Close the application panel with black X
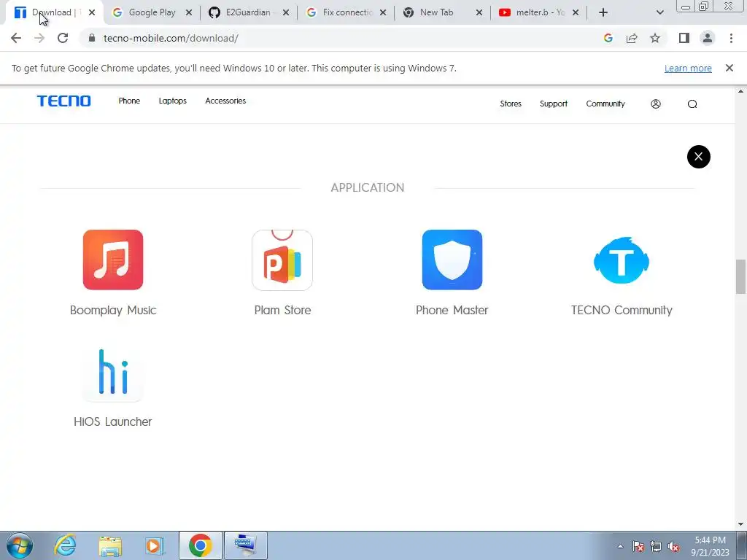The height and width of the screenshot is (560, 747). (698, 157)
